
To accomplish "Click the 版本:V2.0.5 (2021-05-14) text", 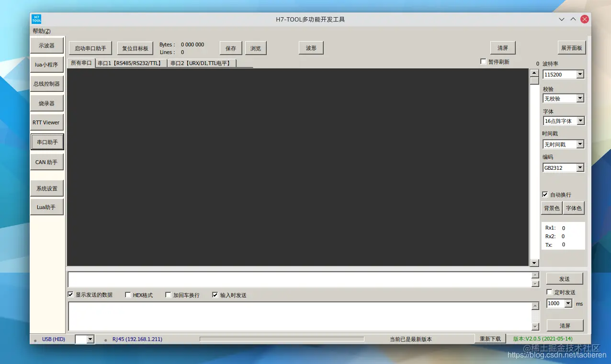I will pos(543,339).
